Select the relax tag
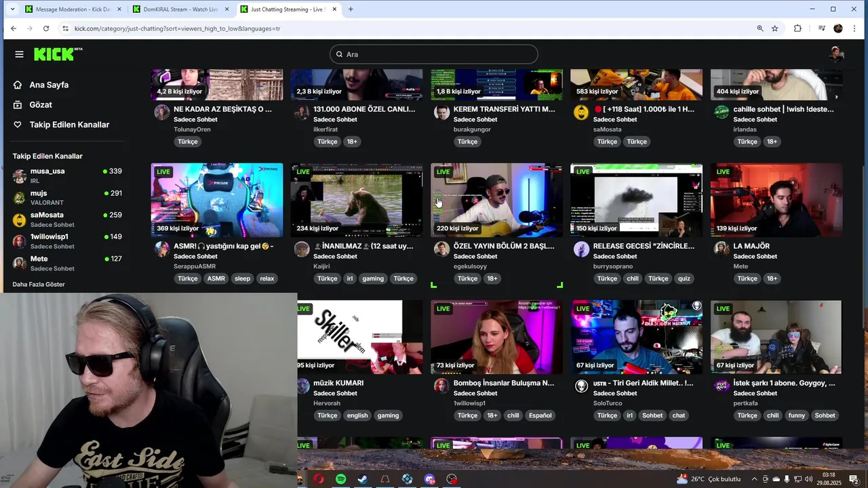This screenshot has width=868, height=488. 267,279
